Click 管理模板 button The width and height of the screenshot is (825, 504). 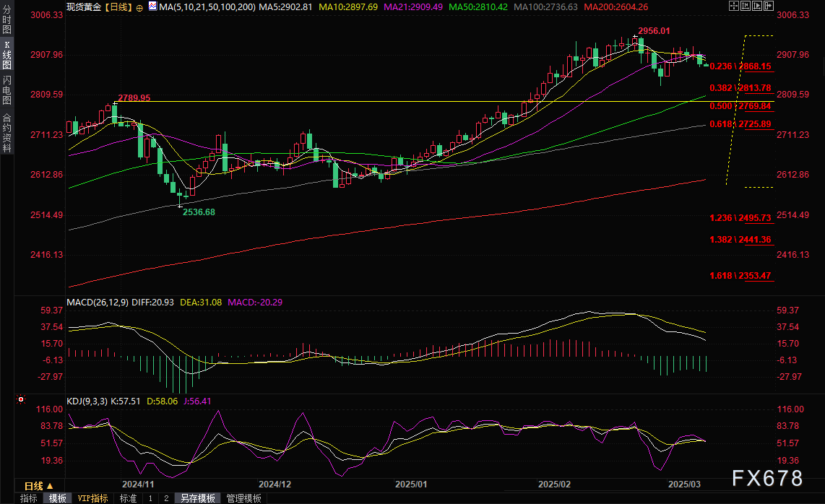tap(244, 498)
